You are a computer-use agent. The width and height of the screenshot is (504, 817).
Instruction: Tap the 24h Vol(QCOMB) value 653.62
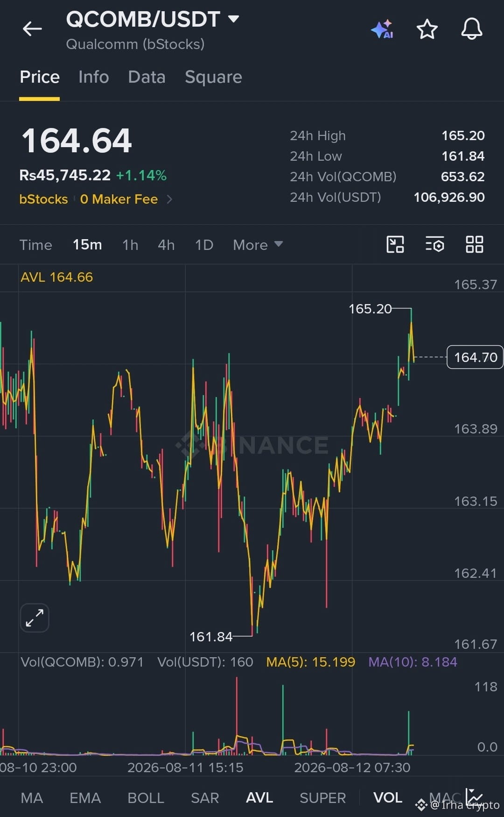coord(462,177)
